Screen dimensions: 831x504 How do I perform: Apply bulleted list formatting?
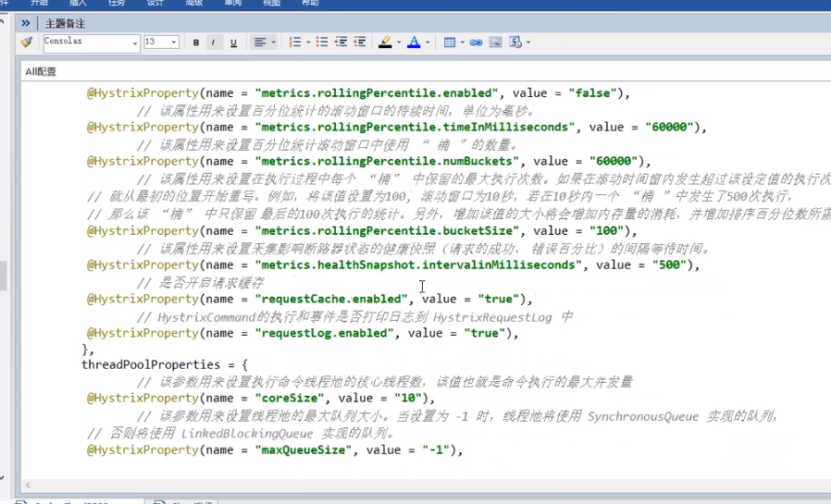322,43
